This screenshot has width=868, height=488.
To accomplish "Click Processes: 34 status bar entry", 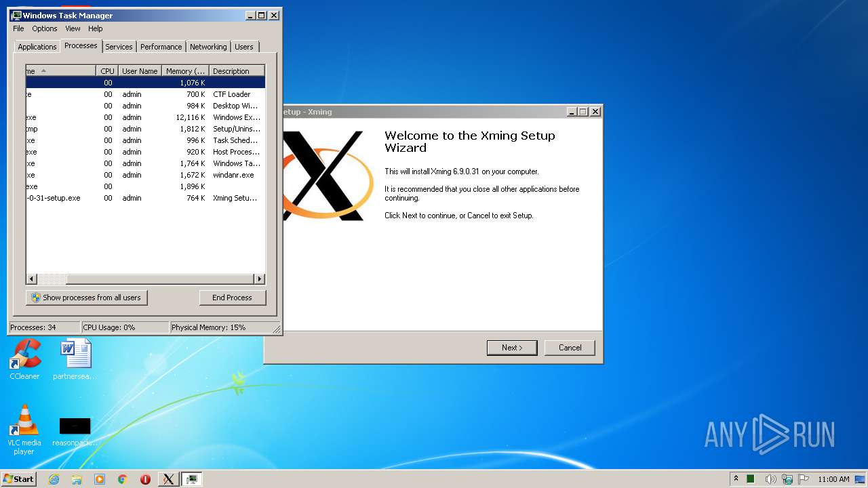I will [44, 327].
